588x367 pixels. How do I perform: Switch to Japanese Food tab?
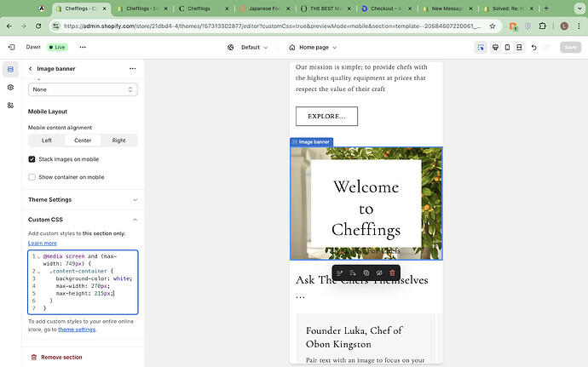264,9
